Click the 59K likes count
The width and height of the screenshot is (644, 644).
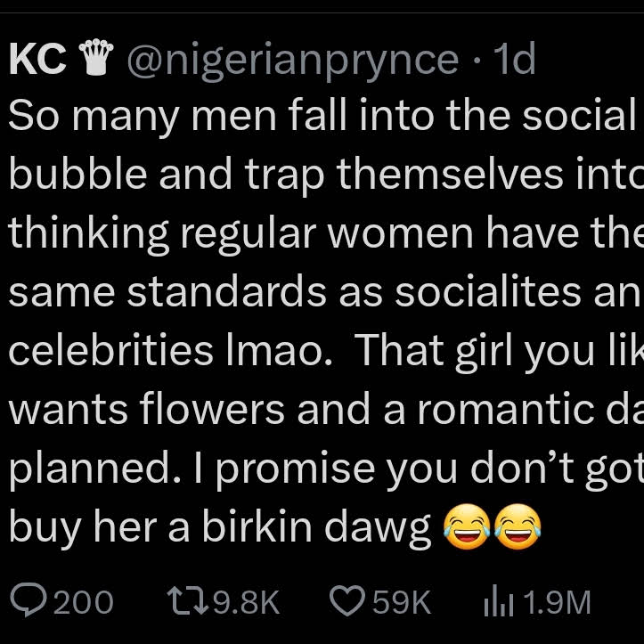[402, 603]
